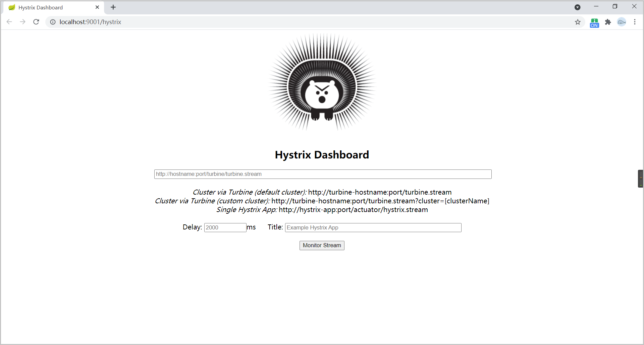Reload the Hystrix page
Screen dimensions: 644x345
[x=36, y=22]
